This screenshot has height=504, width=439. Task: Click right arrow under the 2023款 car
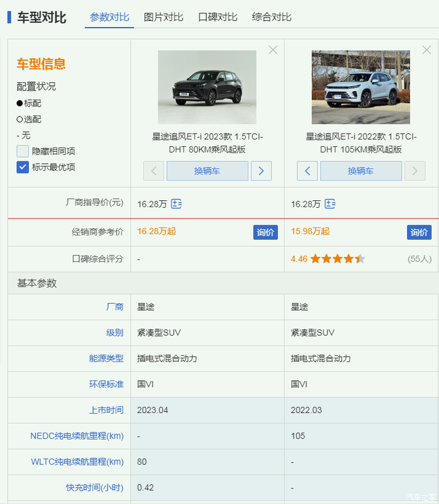(262, 171)
